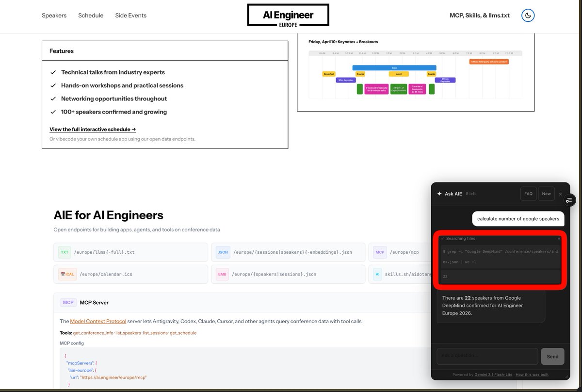
Task: Click the AIE for AI Engineers heading
Action: tap(109, 215)
